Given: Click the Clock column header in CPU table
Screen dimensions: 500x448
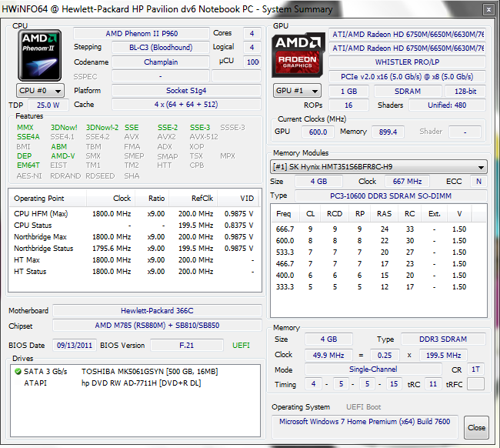Looking at the screenshot, I should pyautogui.click(x=111, y=199).
